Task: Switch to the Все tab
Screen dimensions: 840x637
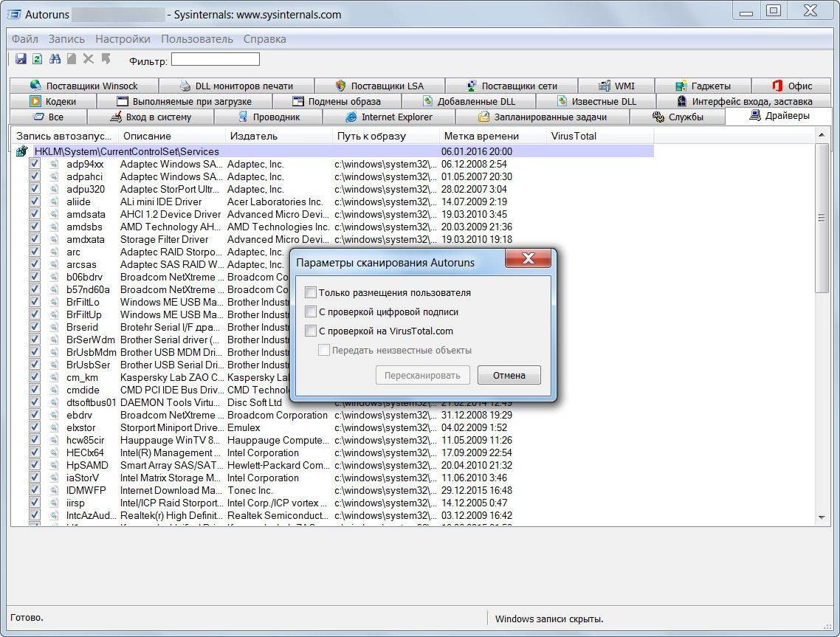Action: point(48,117)
